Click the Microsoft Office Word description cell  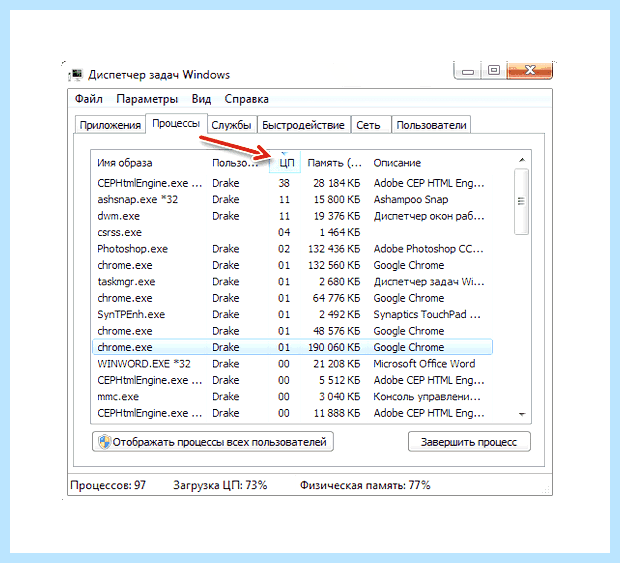(x=424, y=364)
